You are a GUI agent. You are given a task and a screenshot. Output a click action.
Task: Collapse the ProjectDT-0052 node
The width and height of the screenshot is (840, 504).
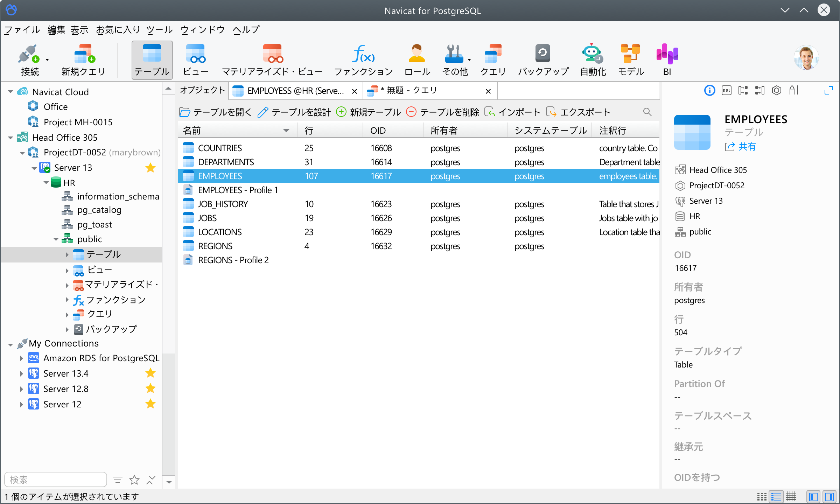(x=22, y=153)
